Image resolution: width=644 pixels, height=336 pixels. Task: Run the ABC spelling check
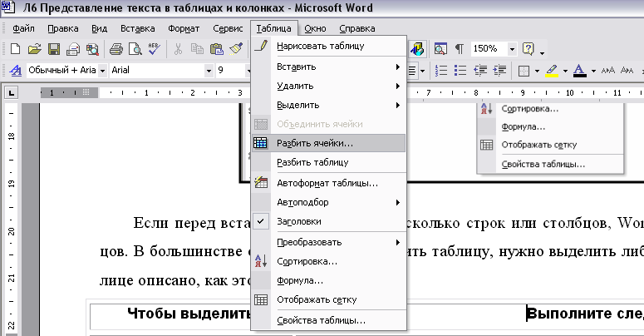(155, 49)
